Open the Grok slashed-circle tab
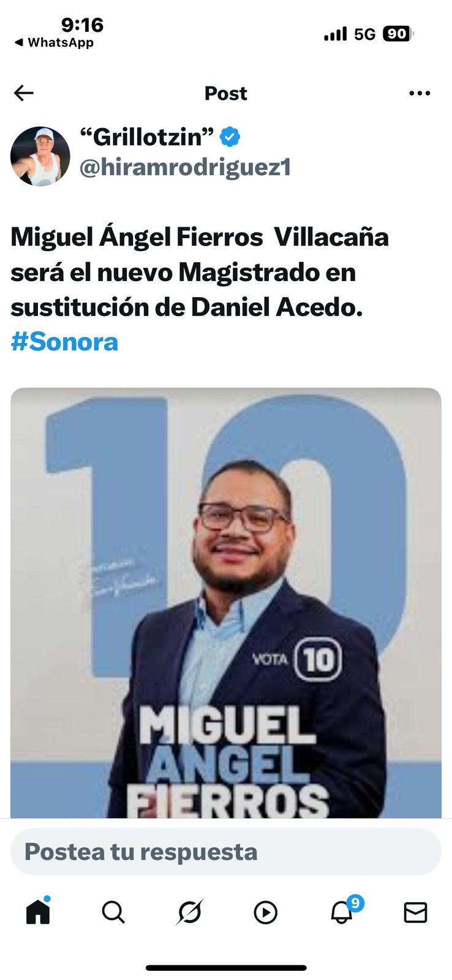This screenshot has height=980, width=452. click(x=189, y=912)
